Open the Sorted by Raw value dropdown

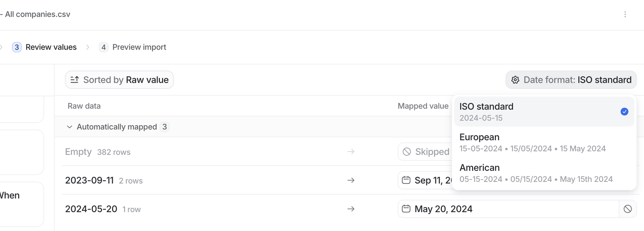tap(119, 80)
